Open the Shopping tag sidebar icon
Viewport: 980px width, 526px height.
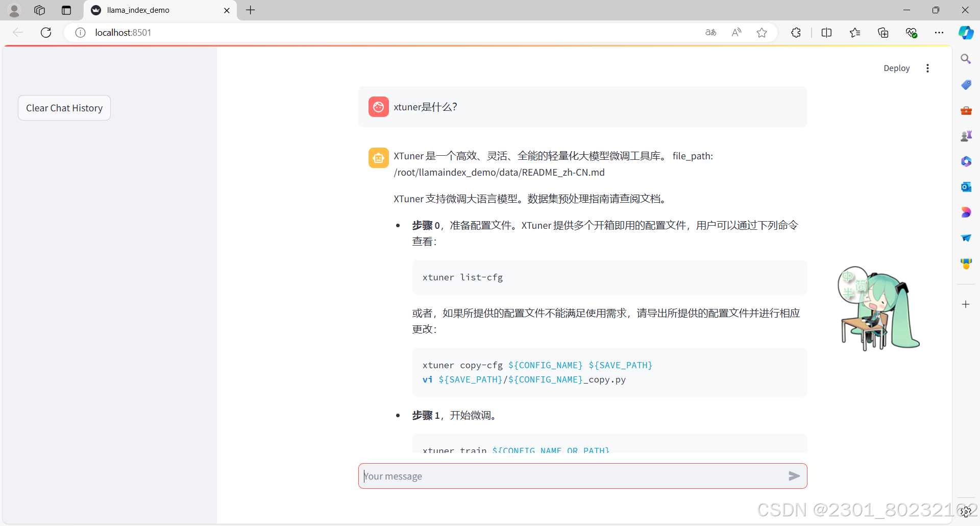pyautogui.click(x=966, y=85)
